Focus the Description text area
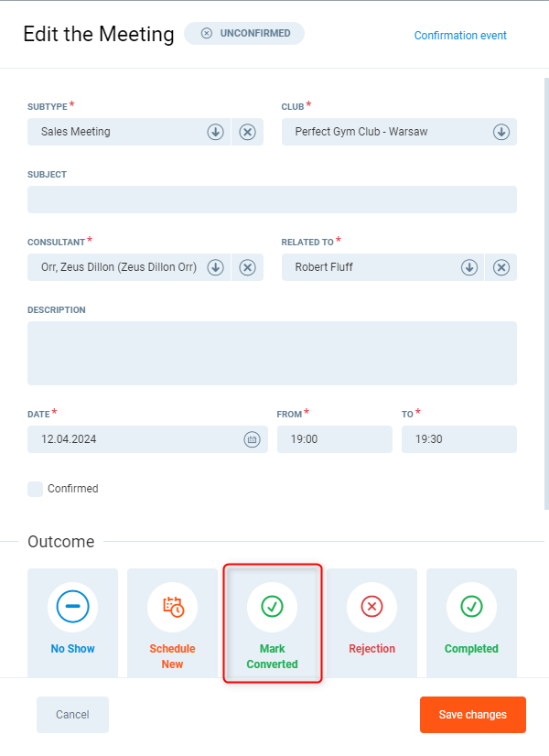 tap(272, 352)
